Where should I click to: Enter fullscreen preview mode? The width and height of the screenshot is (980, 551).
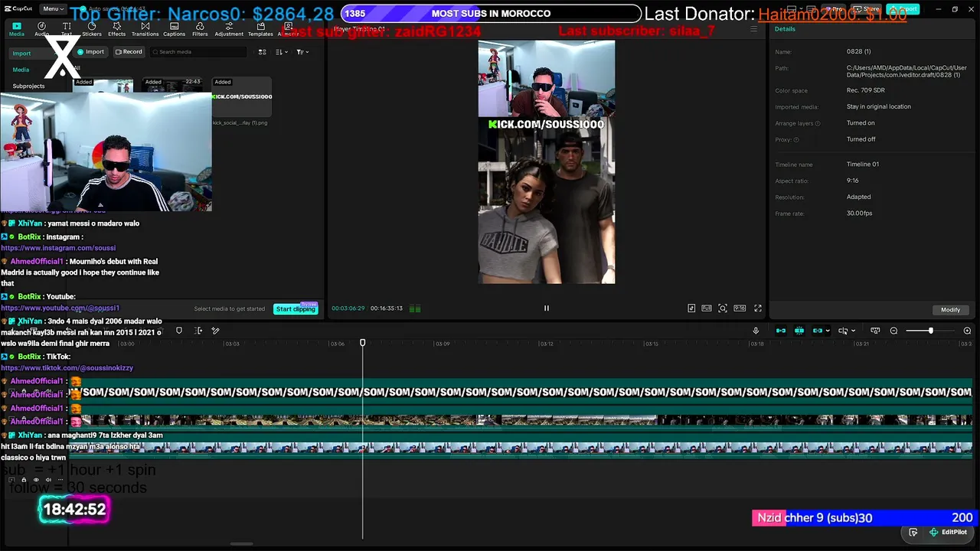tap(758, 308)
